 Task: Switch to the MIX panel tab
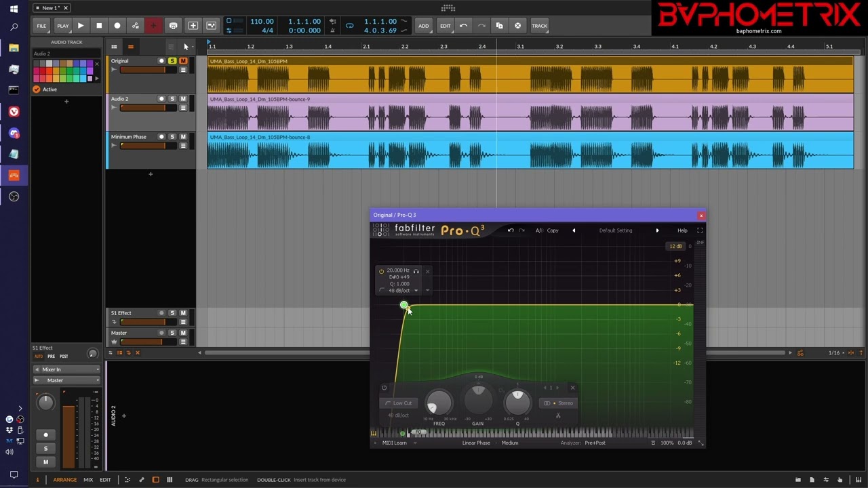(x=88, y=480)
